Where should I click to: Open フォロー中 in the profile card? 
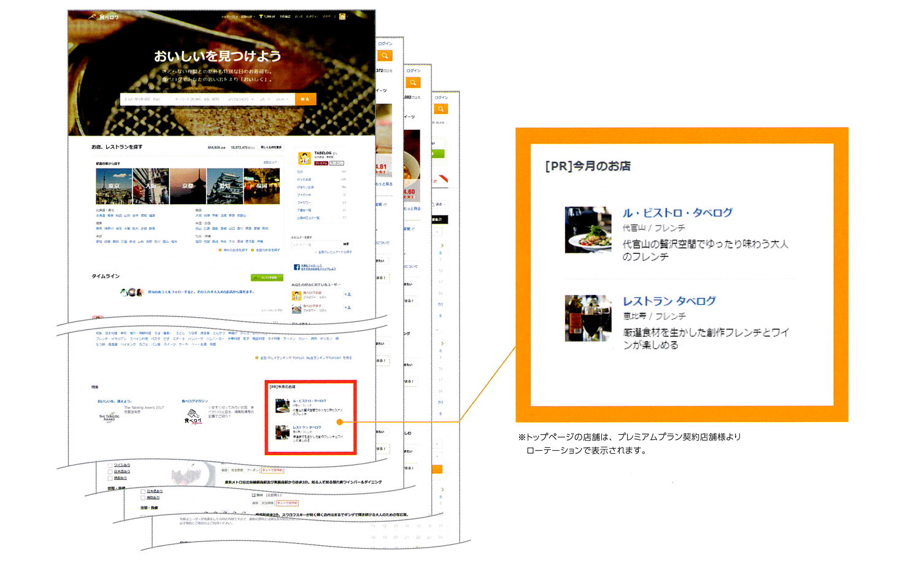(304, 195)
